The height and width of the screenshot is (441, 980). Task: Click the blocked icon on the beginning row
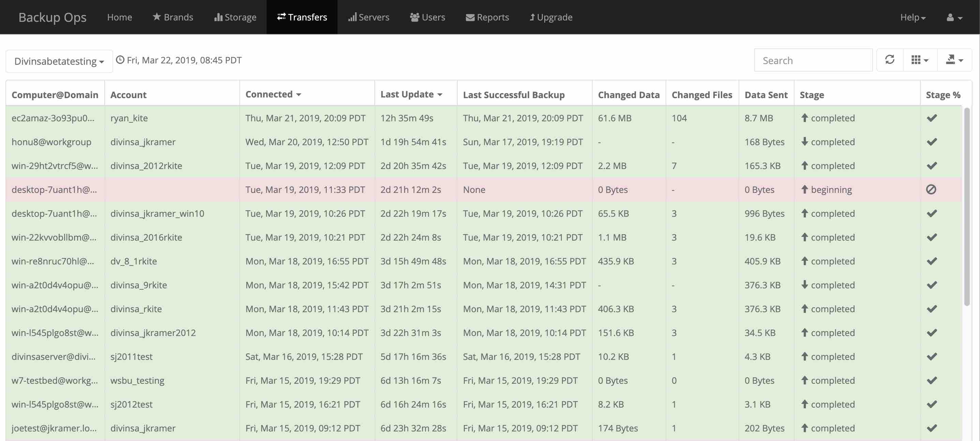click(931, 189)
